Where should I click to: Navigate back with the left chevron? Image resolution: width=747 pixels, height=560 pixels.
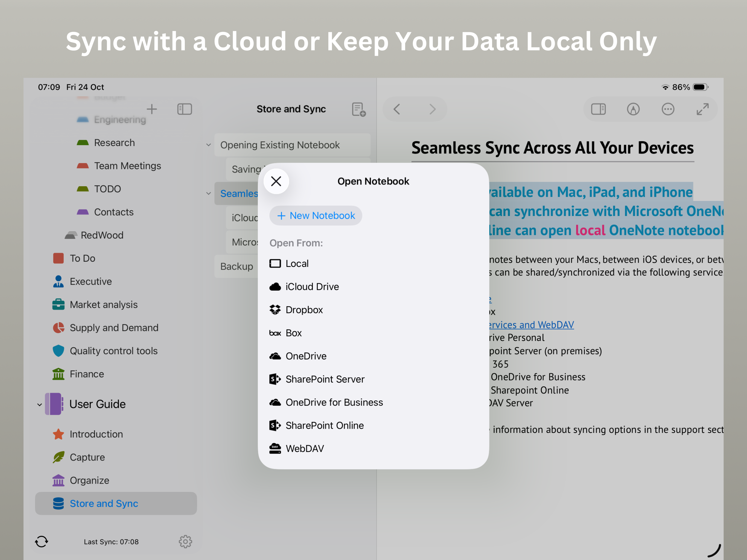coord(397,109)
